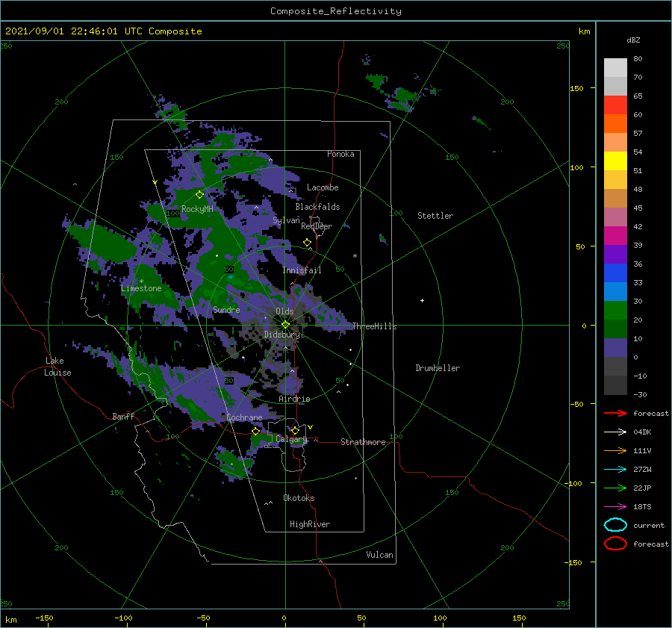
Task: Click the Strathmore label
Action: (x=363, y=442)
